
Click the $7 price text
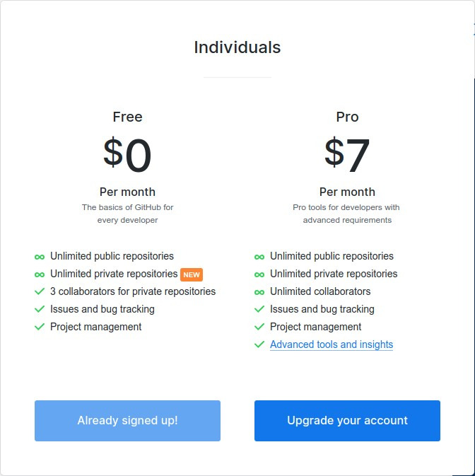coord(347,154)
